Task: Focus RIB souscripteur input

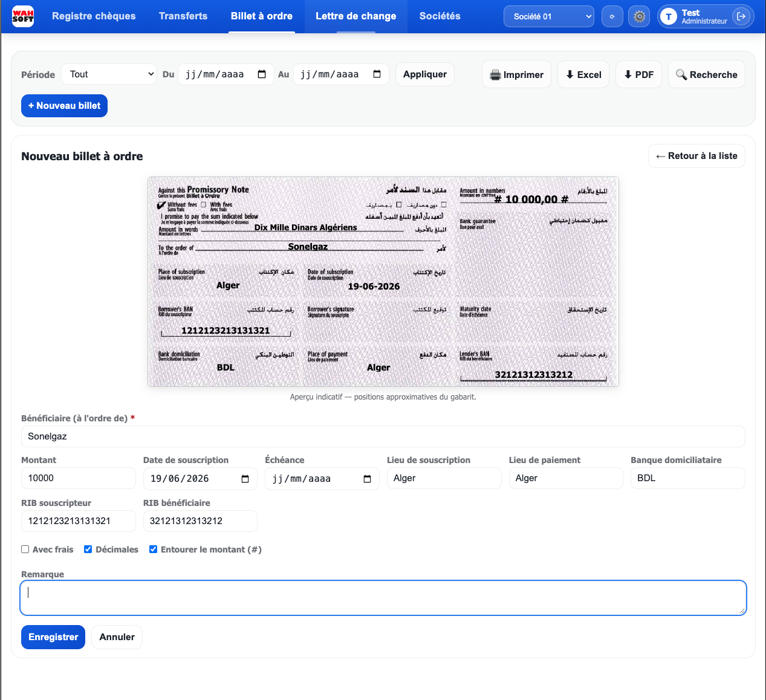Action: 79,521
